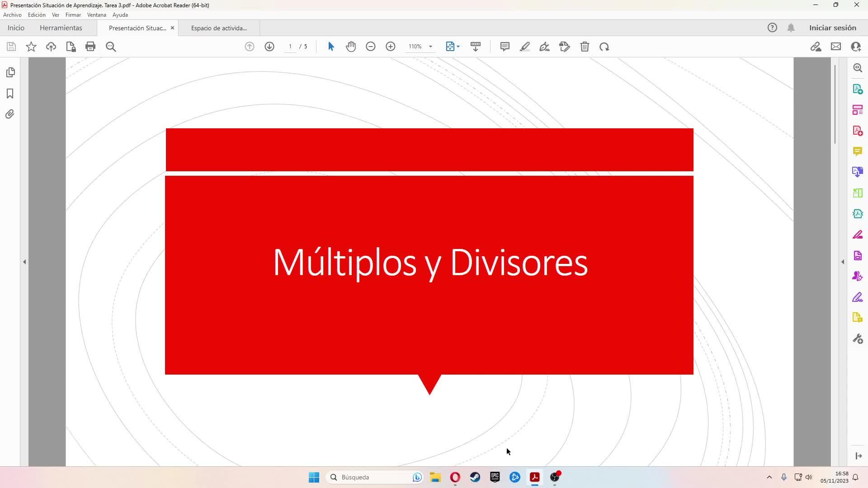The image size is (868, 488).
Task: Open the Add comment sticky note tool
Action: pos(505,47)
